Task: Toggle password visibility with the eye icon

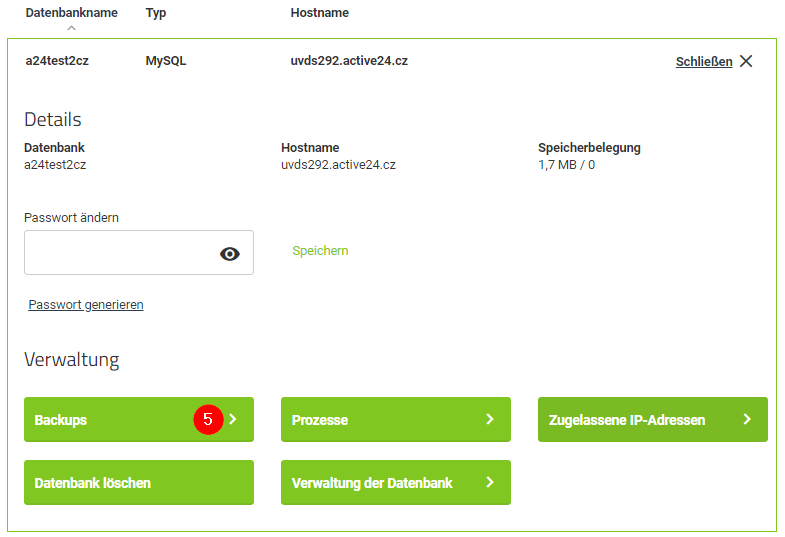Action: (230, 254)
